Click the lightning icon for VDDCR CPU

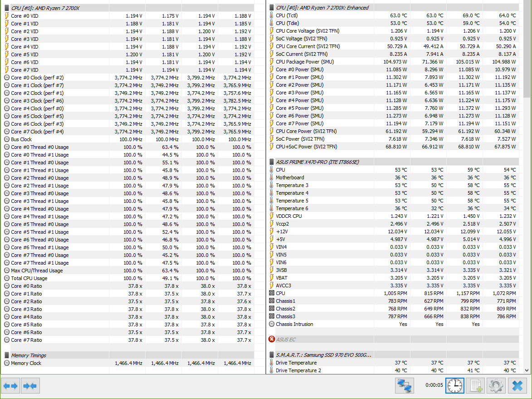(x=271, y=216)
